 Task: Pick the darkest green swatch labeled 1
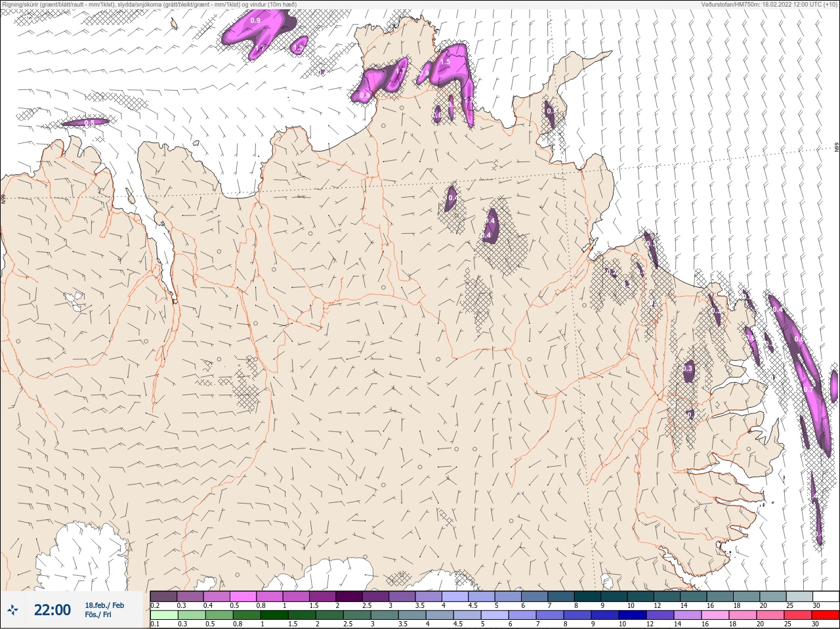tap(273, 615)
